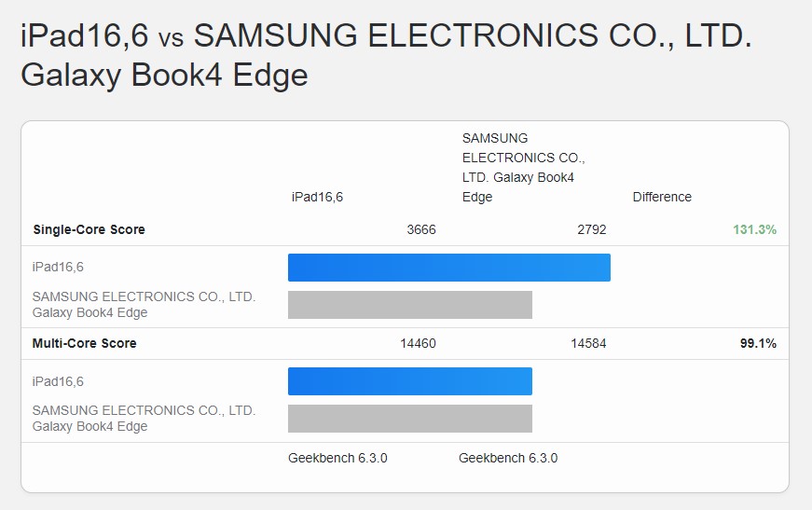This screenshot has width=812, height=510.
Task: Click the gray Samsung multi-core bar
Action: (x=409, y=419)
